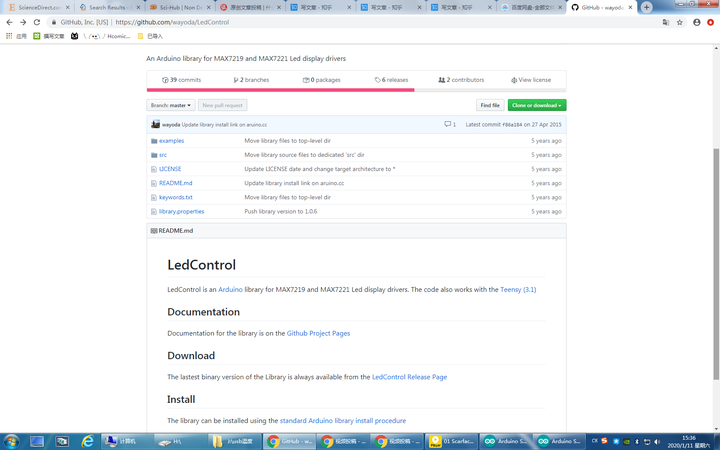Open the Github Project Pages link
The image size is (720, 450).
318,333
